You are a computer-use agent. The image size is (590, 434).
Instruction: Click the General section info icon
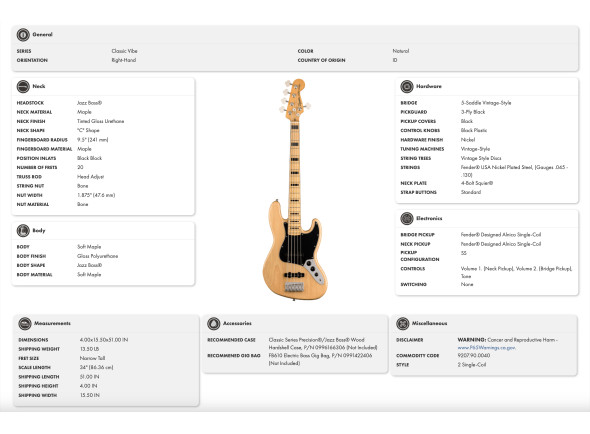[23, 35]
